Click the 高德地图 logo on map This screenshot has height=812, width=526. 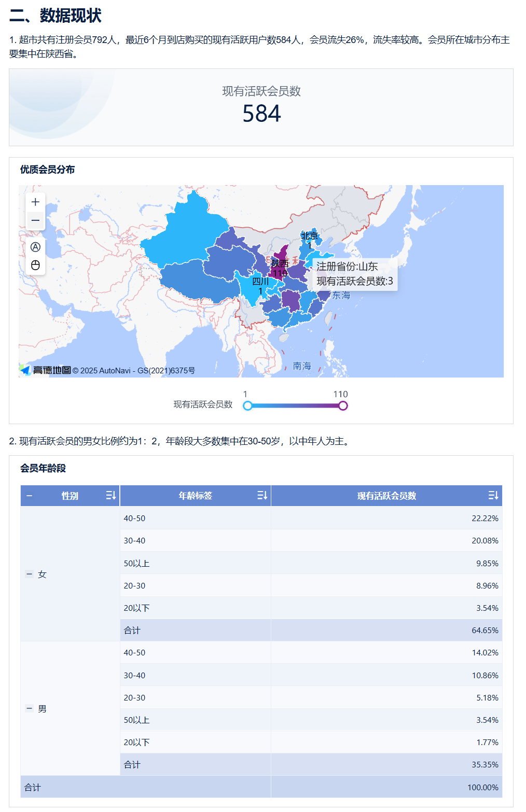pos(46,370)
